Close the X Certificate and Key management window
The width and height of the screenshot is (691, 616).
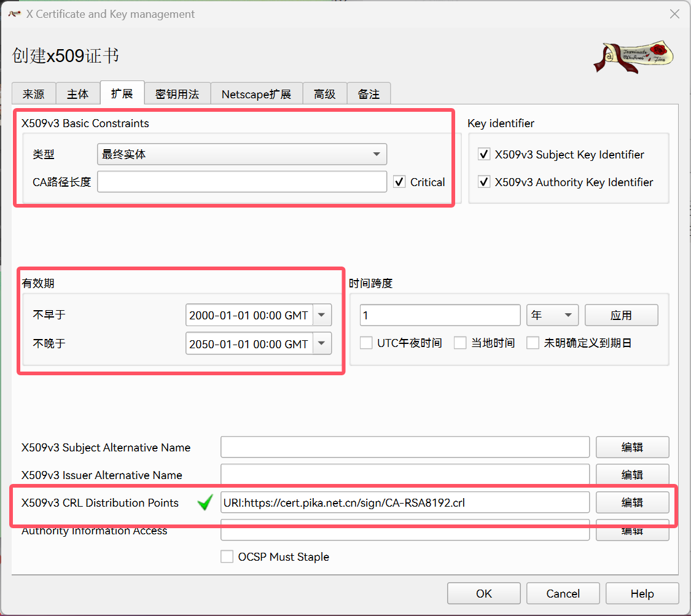pyautogui.click(x=674, y=14)
